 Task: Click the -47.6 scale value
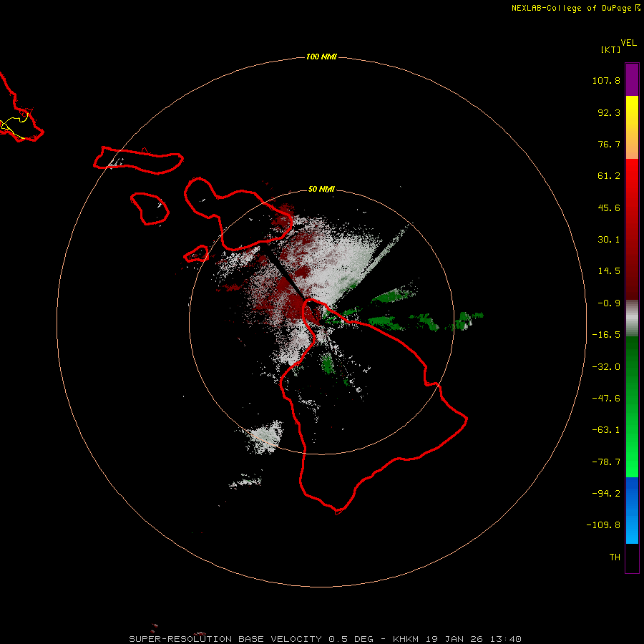click(x=606, y=399)
